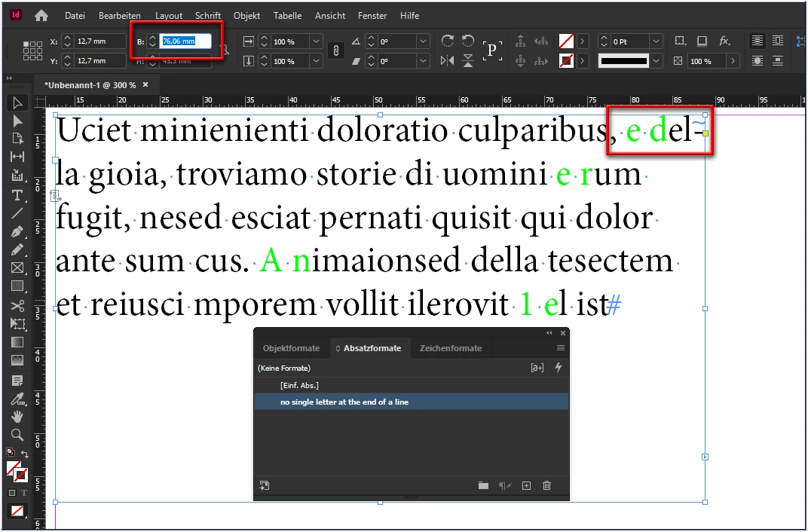This screenshot has width=808, height=532.
Task: Select the Type tool
Action: pos(17,195)
